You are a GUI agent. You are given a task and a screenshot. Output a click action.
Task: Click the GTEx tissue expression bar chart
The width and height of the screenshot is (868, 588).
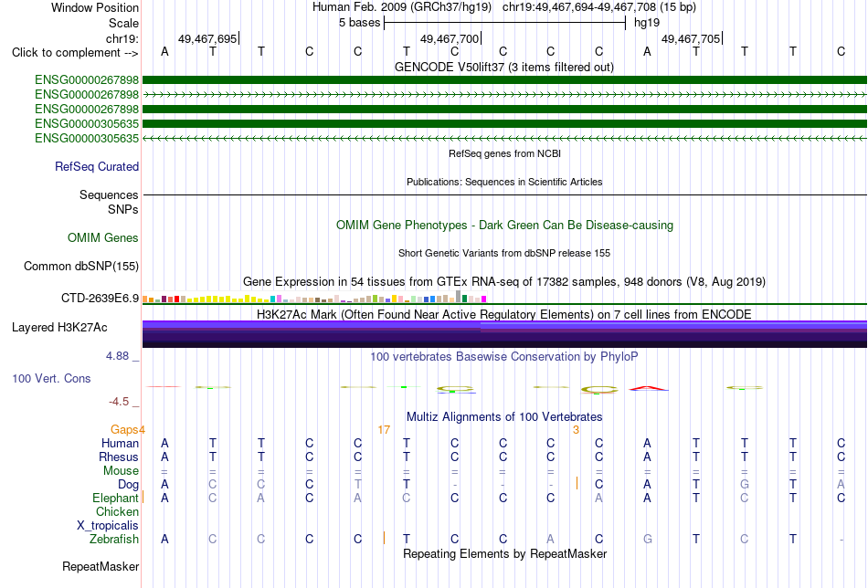(x=314, y=297)
